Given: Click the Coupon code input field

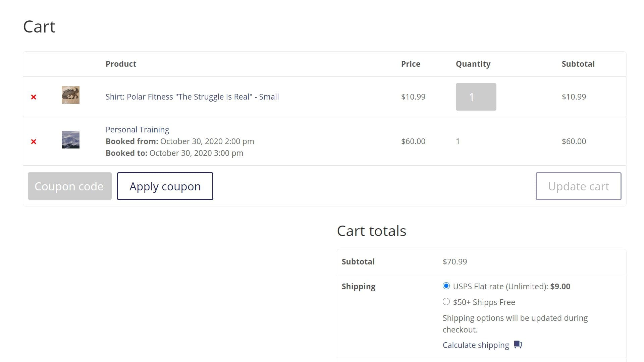Looking at the screenshot, I should click(69, 186).
